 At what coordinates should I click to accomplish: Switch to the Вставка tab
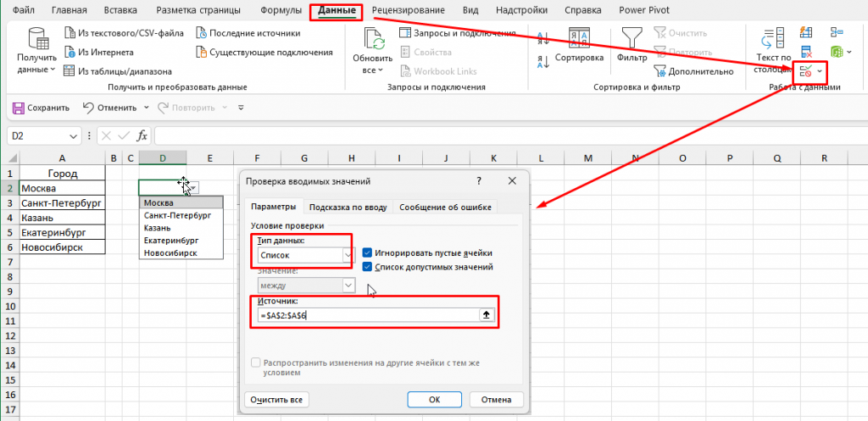[x=122, y=10]
